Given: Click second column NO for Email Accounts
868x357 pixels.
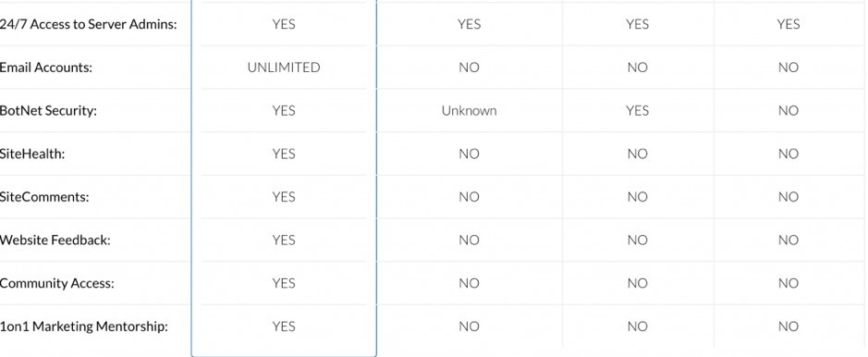Looking at the screenshot, I should [469, 68].
